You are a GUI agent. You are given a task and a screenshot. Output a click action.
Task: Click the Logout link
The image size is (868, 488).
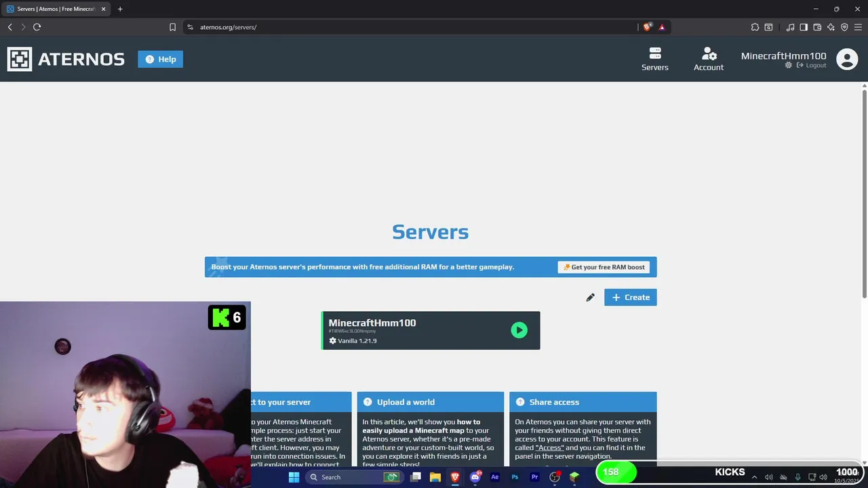811,65
